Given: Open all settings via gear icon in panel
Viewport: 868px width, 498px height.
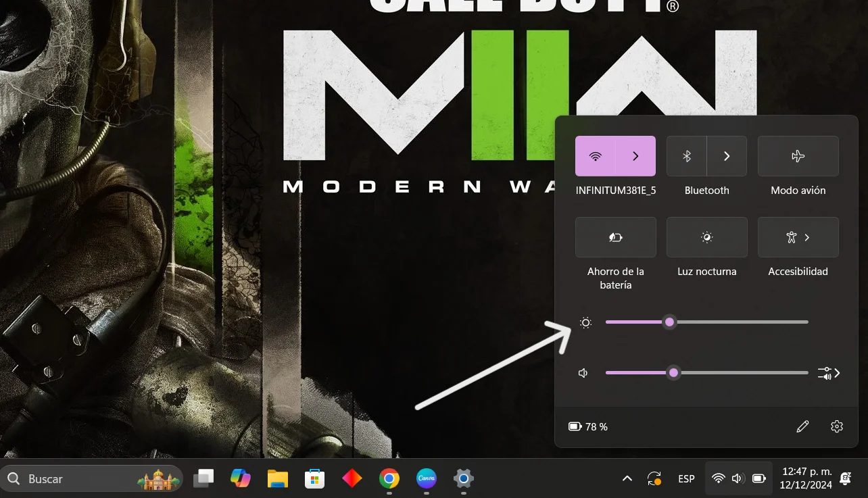Looking at the screenshot, I should [x=837, y=426].
